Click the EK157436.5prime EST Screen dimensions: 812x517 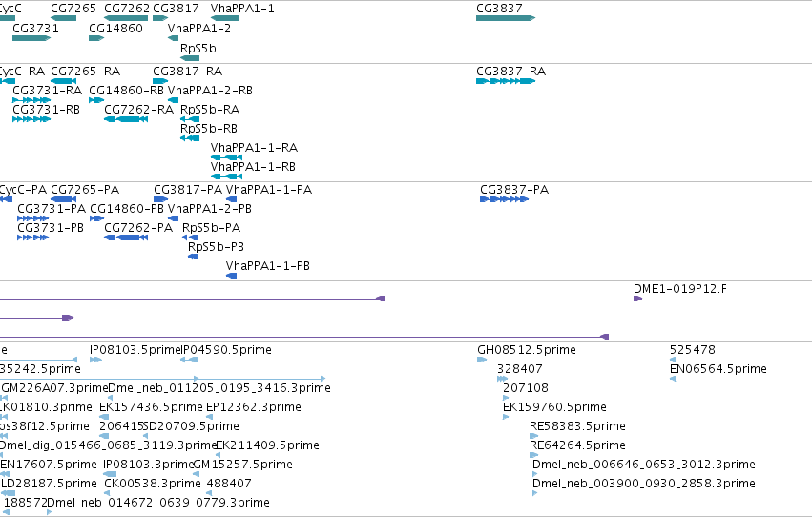104,417
